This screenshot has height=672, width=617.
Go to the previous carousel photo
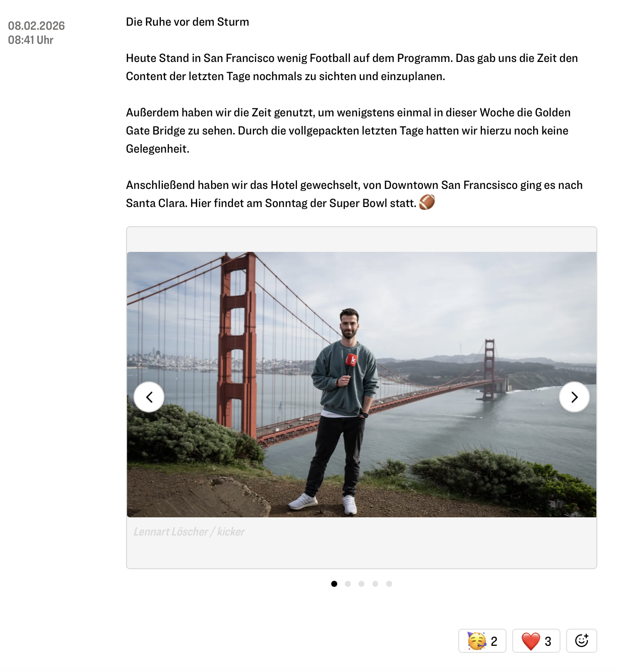(149, 397)
